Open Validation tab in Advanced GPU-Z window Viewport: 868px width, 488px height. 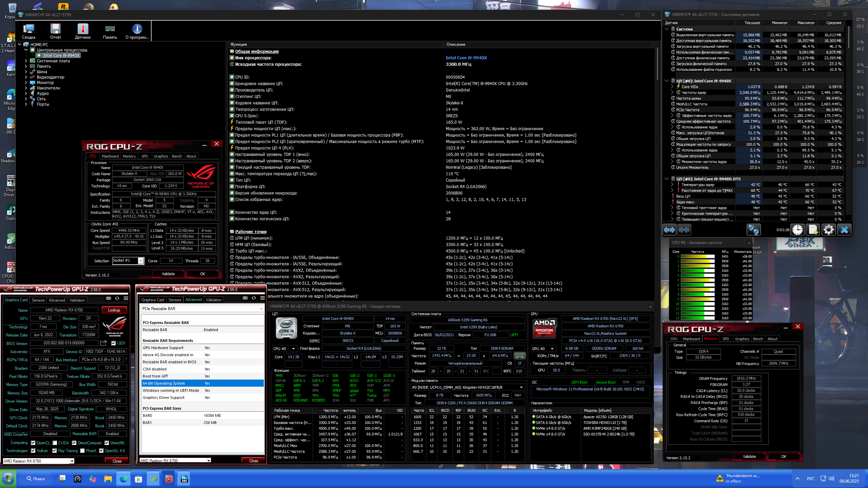pyautogui.click(x=214, y=300)
